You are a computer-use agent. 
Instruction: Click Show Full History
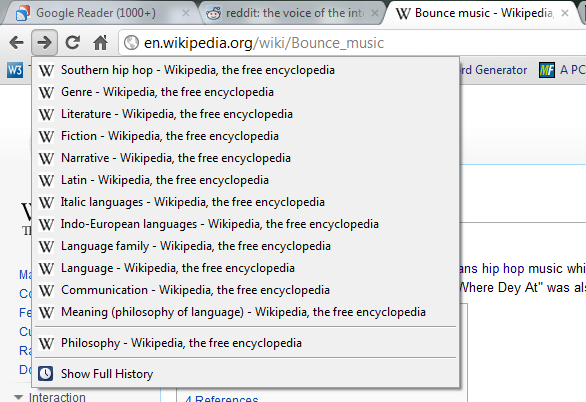tap(246, 374)
